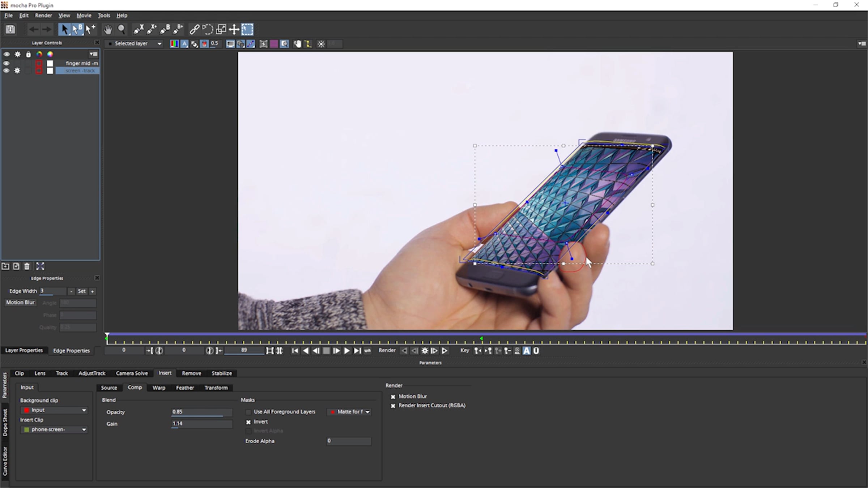Image resolution: width=868 pixels, height=488 pixels.
Task: Open the Matte for mask layer dropdown
Action: point(349,412)
